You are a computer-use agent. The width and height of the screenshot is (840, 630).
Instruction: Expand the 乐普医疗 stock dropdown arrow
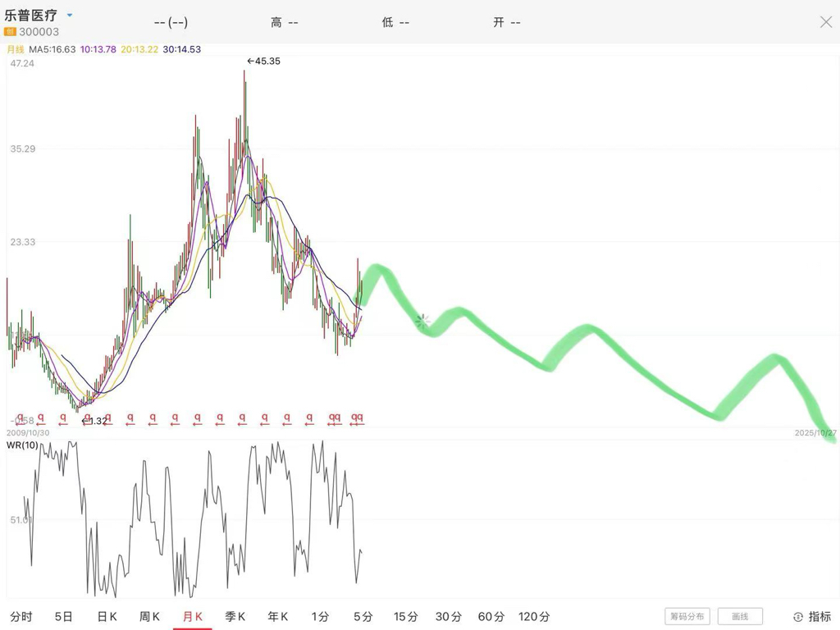[70, 15]
